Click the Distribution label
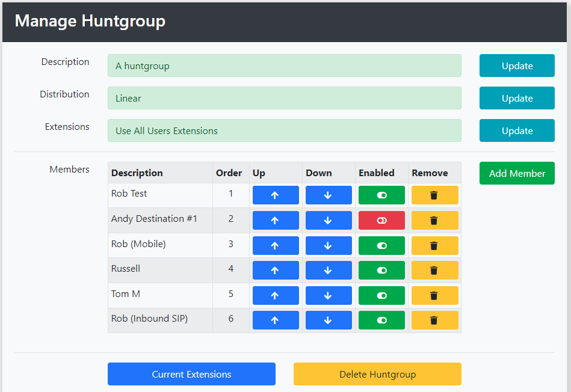Screen dimensions: 571x392 pos(64,94)
